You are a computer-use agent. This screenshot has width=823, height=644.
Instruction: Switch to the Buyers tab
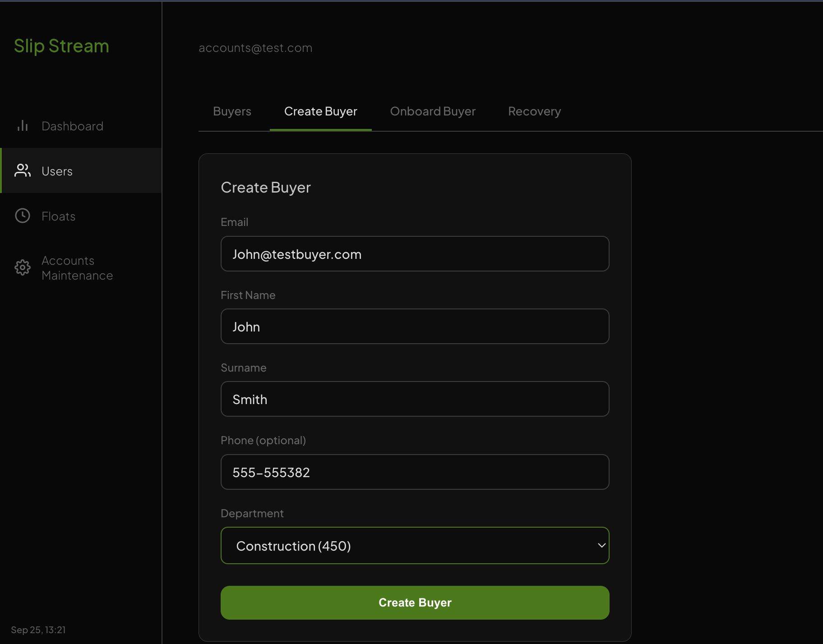point(232,111)
